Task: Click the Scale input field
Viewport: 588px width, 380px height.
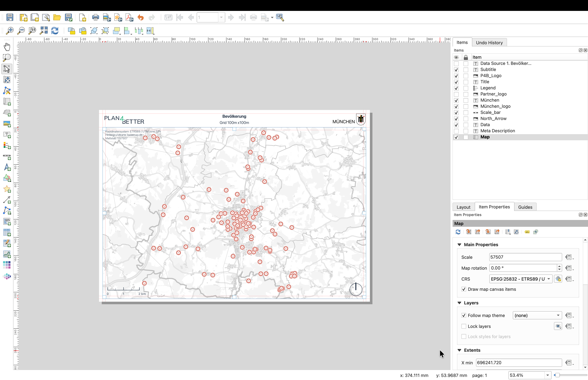Action: tap(525, 257)
